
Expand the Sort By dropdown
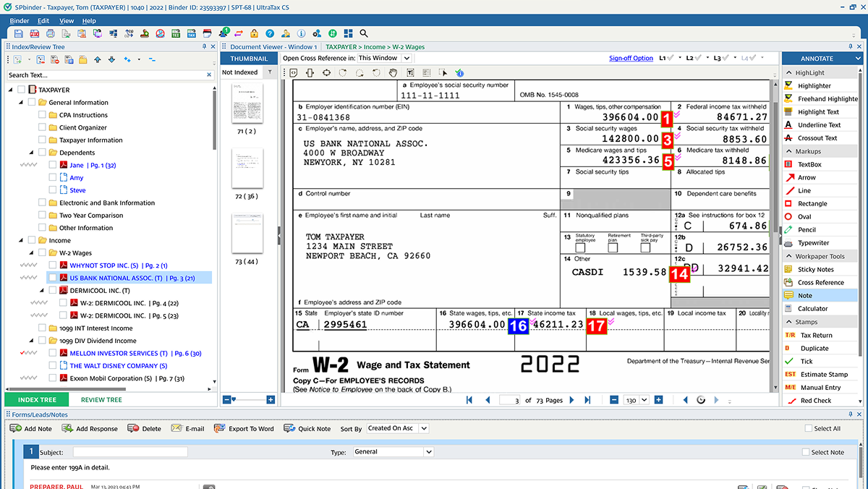click(397, 428)
